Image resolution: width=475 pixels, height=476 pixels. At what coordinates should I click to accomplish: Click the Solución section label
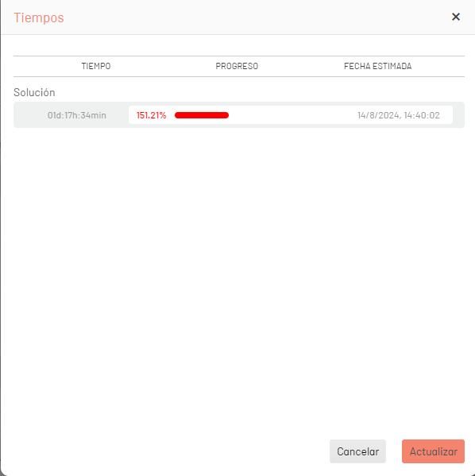point(34,92)
